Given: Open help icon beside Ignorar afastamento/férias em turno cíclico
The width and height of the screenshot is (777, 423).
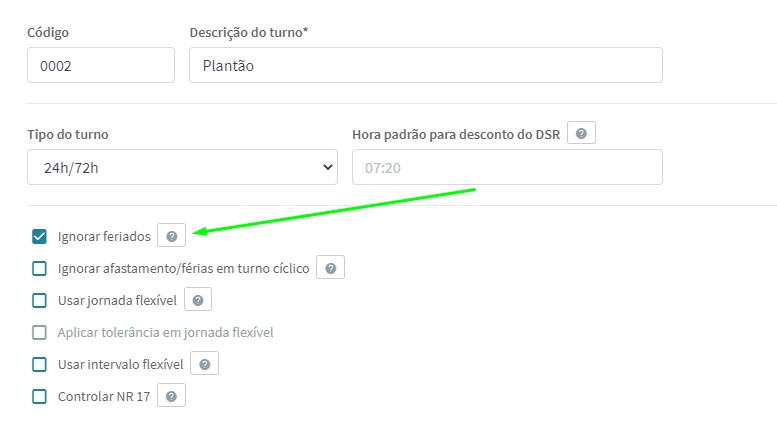Looking at the screenshot, I should pos(331,268).
